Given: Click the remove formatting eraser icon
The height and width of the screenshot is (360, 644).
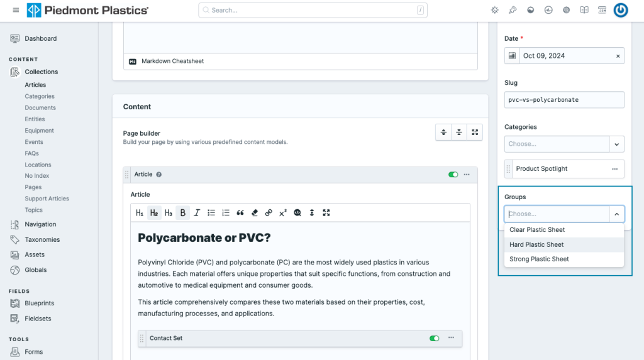Looking at the screenshot, I should (x=254, y=212).
